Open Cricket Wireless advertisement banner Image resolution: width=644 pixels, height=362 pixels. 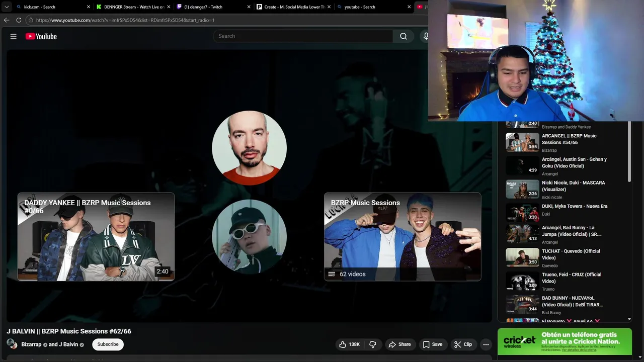point(565,341)
